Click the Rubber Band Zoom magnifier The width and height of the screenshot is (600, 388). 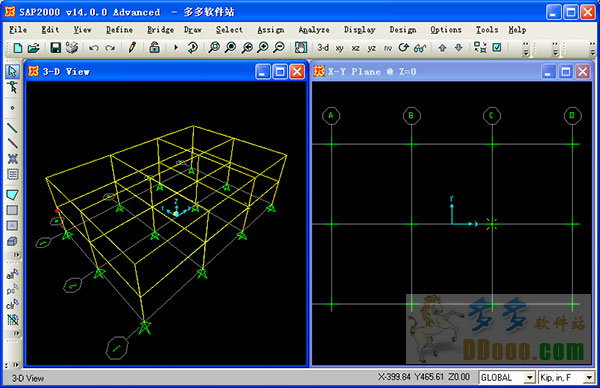pos(214,48)
